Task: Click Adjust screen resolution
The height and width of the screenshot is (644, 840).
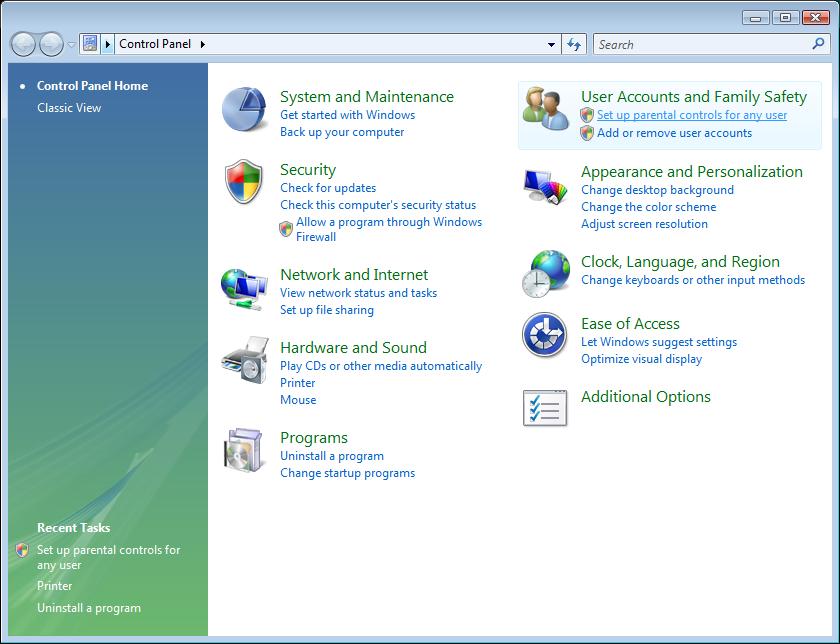Action: [x=644, y=224]
